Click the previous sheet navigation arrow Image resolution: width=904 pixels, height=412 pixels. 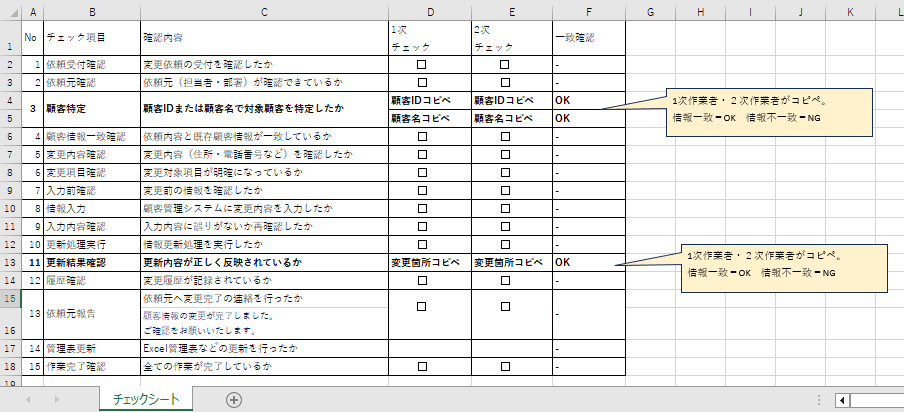(28, 400)
